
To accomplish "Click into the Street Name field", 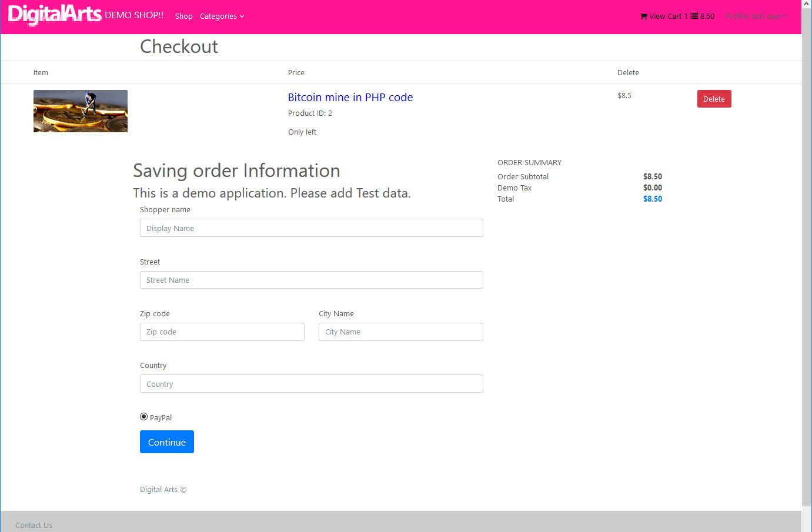I will click(311, 280).
